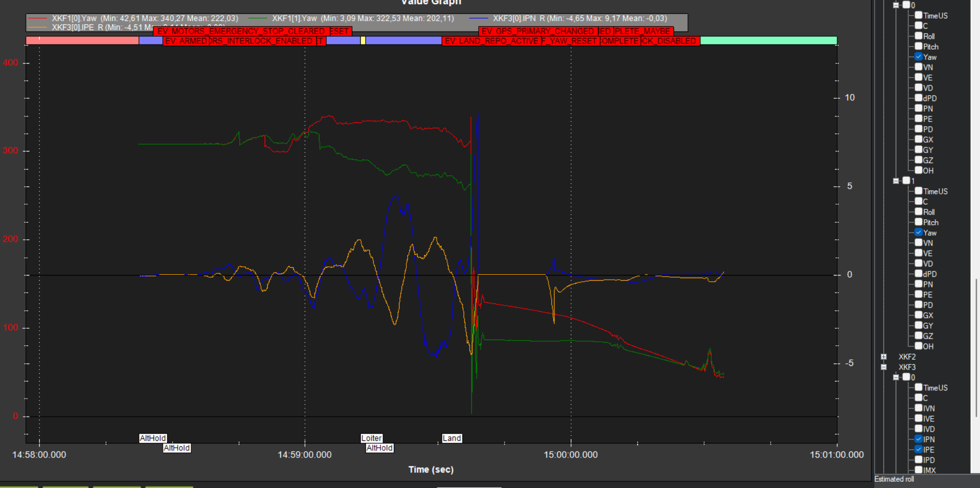Plot GZ under XKF1 instance 0
This screenshot has width=980, height=488.
click(918, 160)
